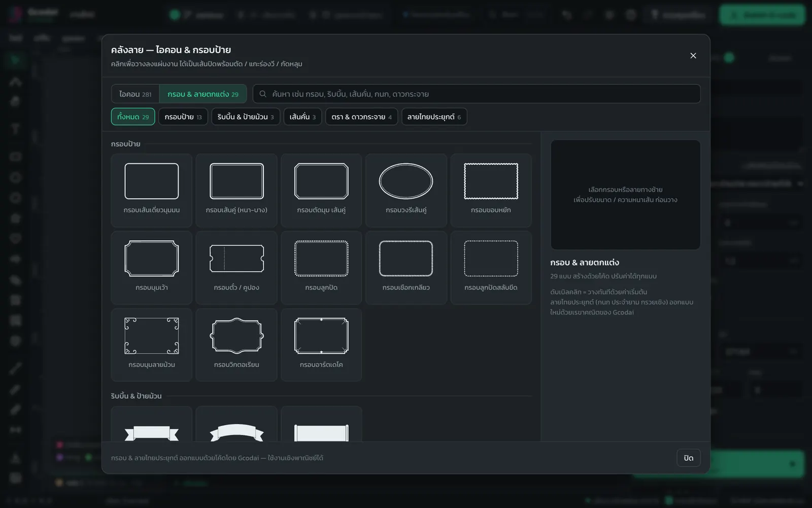Select the scroll banner thumbnail
Viewport: 812px width, 508px height.
(321, 424)
